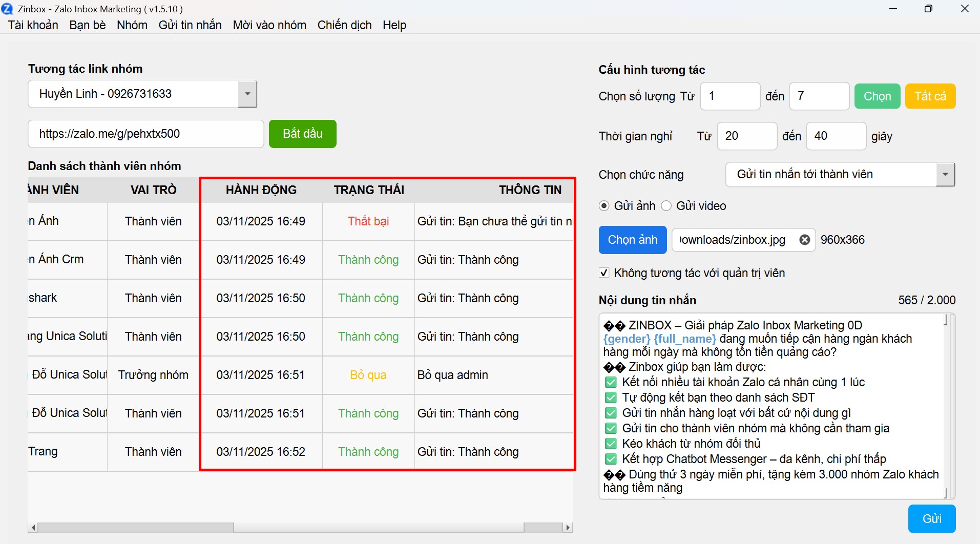Minimize the Zinbox window
This screenshot has height=544, width=980.
pyautogui.click(x=893, y=9)
